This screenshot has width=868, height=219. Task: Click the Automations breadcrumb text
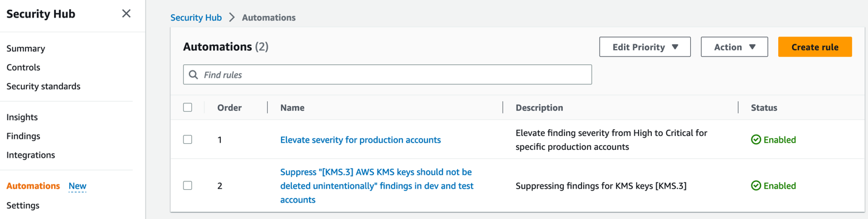(268, 18)
